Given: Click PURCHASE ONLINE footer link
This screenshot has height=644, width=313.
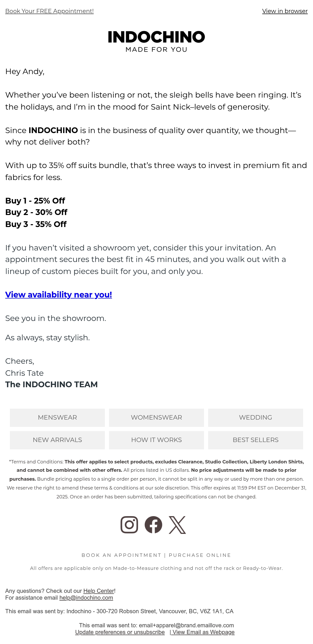Looking at the screenshot, I should [x=200, y=555].
